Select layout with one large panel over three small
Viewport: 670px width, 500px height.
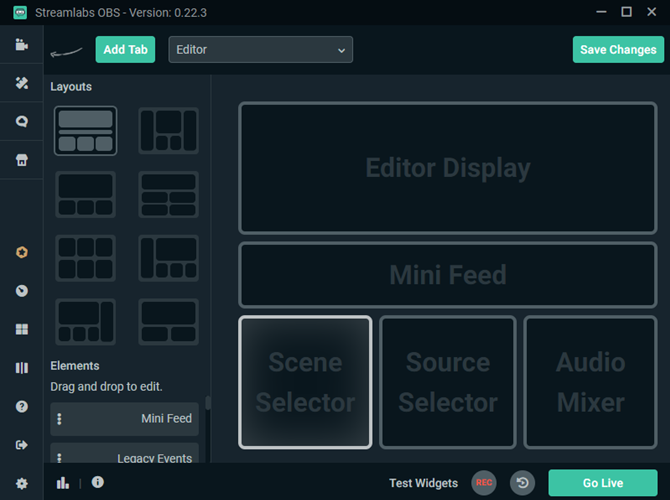pos(85,194)
